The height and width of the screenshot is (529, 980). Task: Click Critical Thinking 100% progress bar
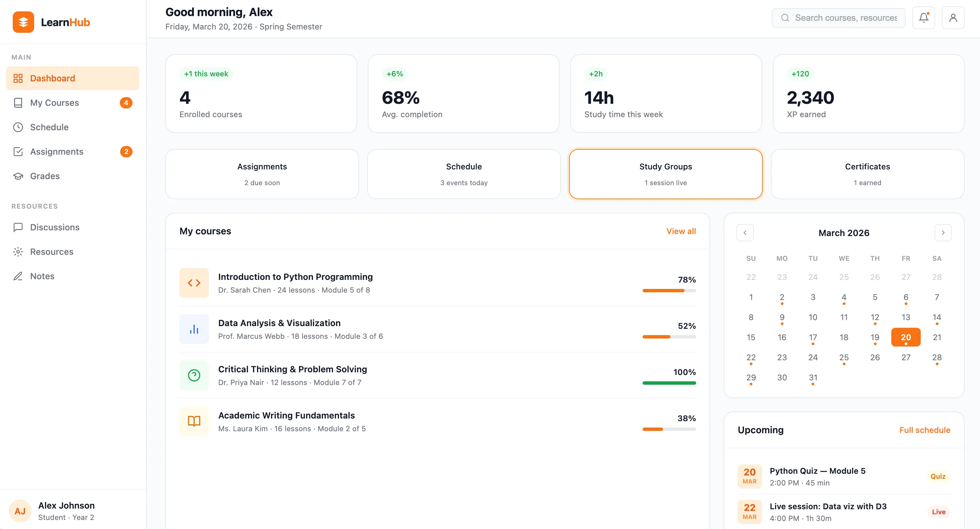click(669, 383)
